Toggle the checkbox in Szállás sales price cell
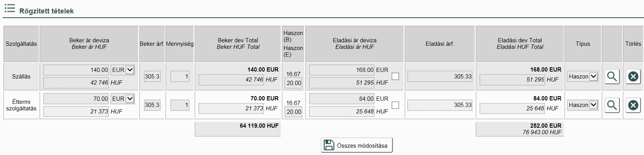 tap(395, 77)
